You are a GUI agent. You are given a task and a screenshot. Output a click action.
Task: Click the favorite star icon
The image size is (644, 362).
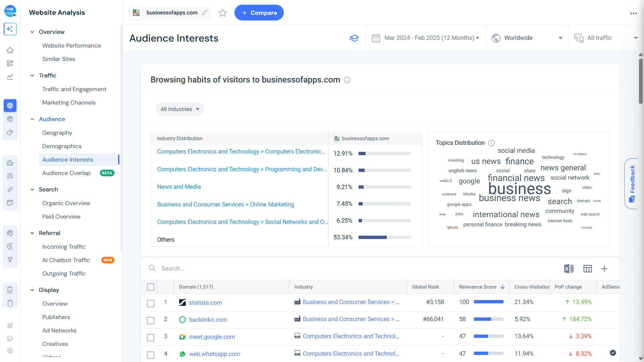point(223,13)
